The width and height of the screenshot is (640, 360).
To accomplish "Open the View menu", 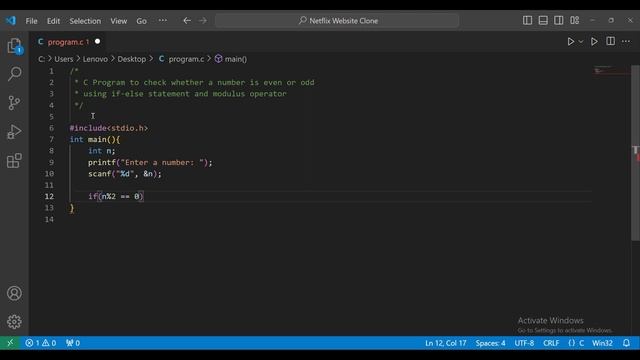I will (x=118, y=21).
